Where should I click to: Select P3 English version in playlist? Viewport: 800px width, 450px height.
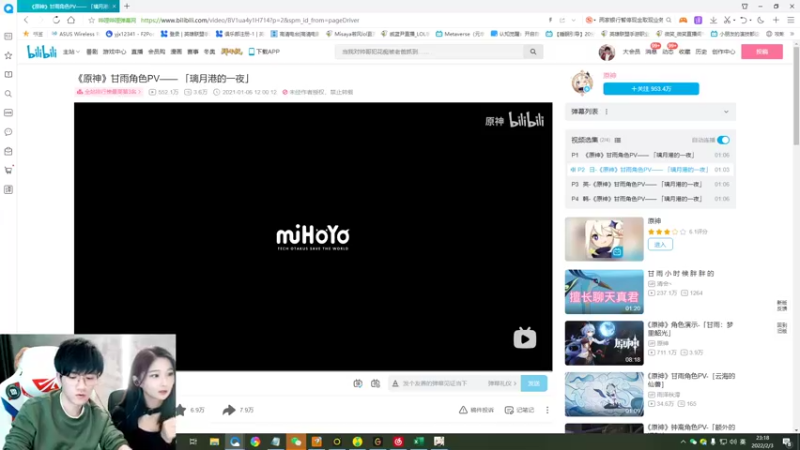point(650,184)
